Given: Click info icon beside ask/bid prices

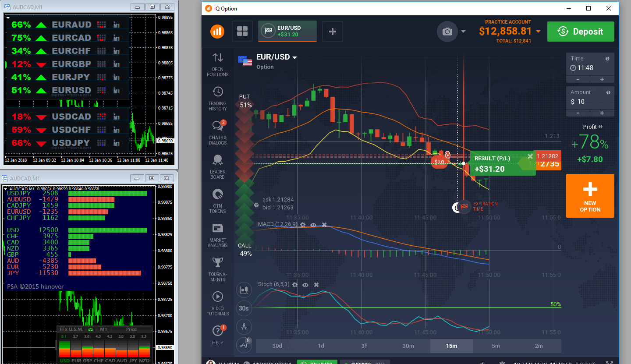Looking at the screenshot, I should pos(256,205).
